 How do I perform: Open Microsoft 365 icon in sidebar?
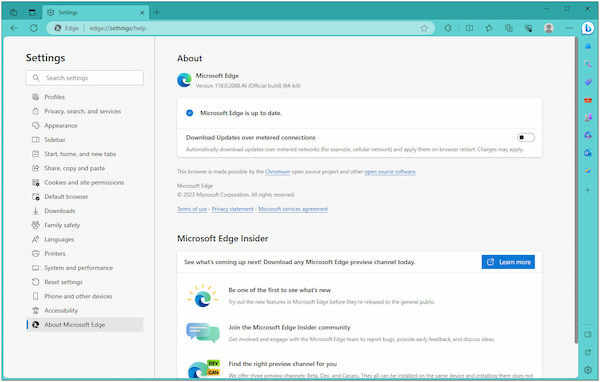coord(588,135)
